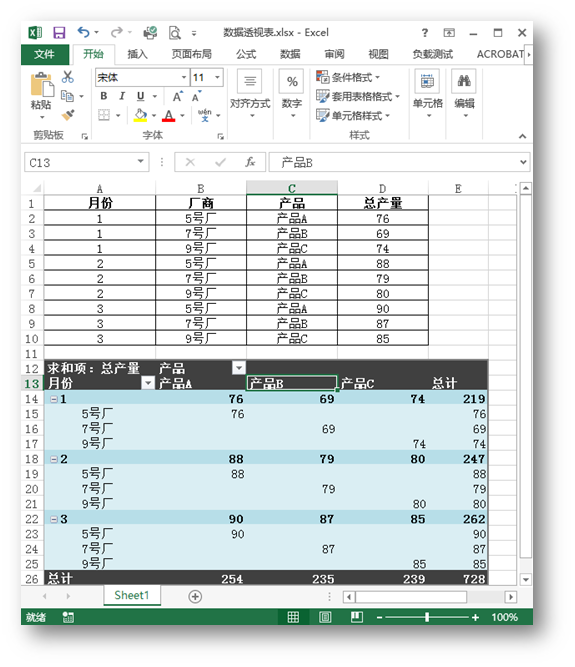Save the workbook with the floppy disk icon
This screenshot has width=575, height=667.
tap(59, 33)
